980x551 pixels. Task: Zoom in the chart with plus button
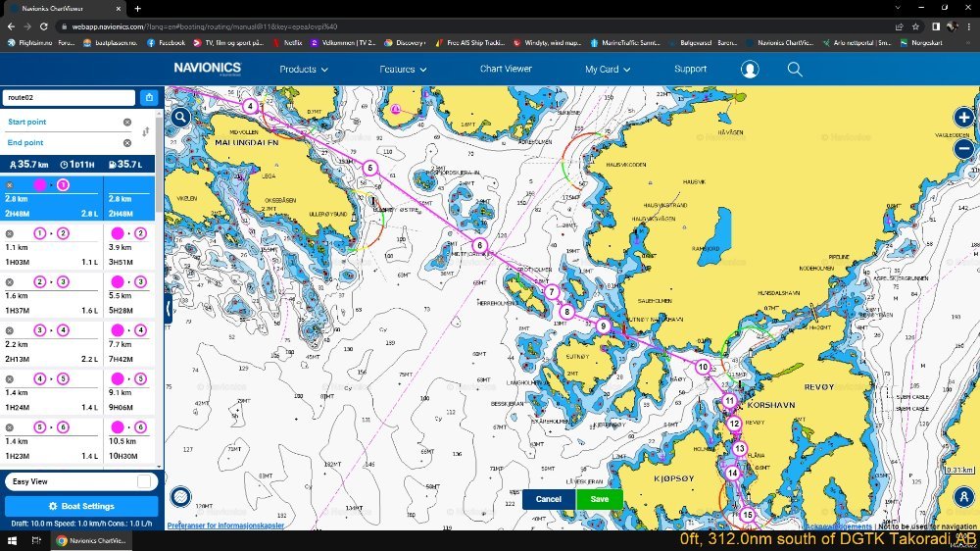pos(963,117)
